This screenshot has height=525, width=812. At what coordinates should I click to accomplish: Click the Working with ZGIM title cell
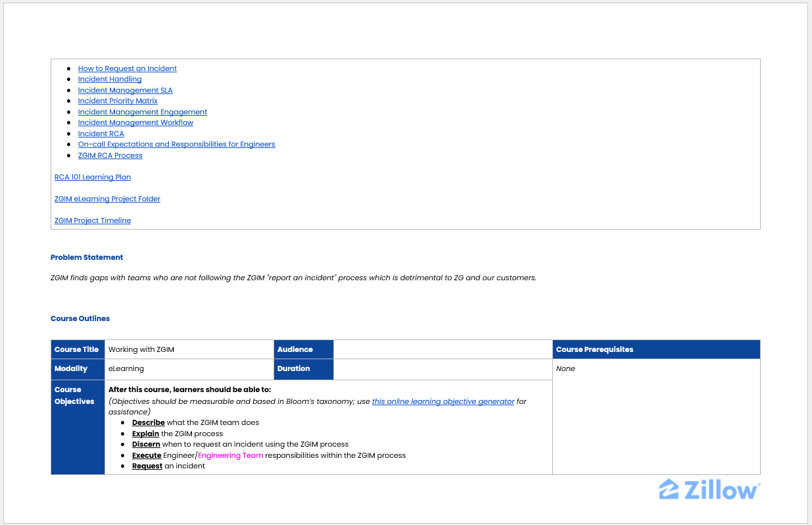[141, 349]
